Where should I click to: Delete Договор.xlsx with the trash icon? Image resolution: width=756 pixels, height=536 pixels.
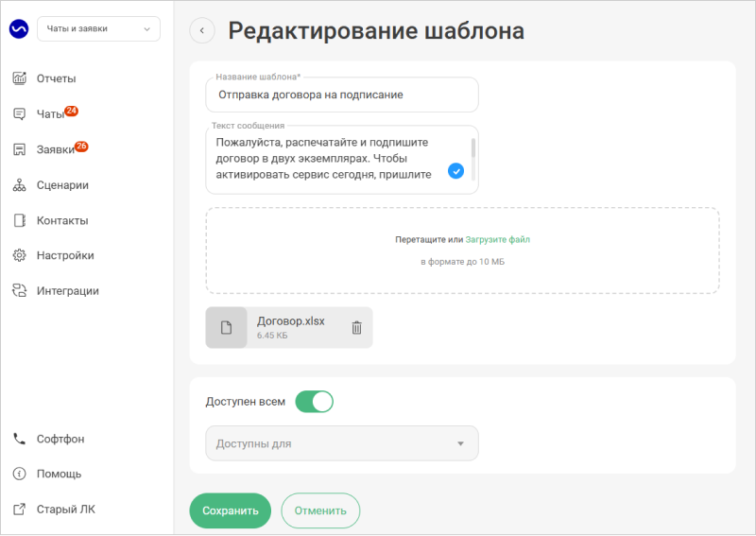tap(357, 328)
